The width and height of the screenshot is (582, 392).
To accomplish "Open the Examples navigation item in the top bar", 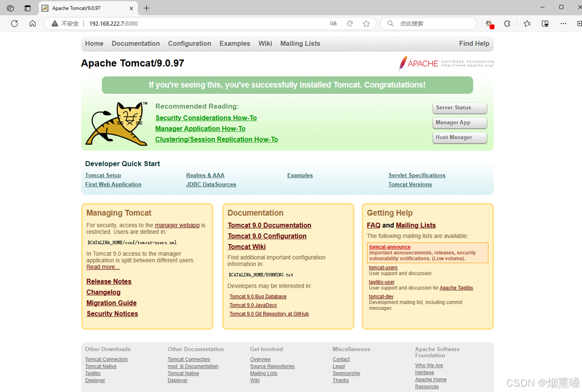I will [x=235, y=43].
